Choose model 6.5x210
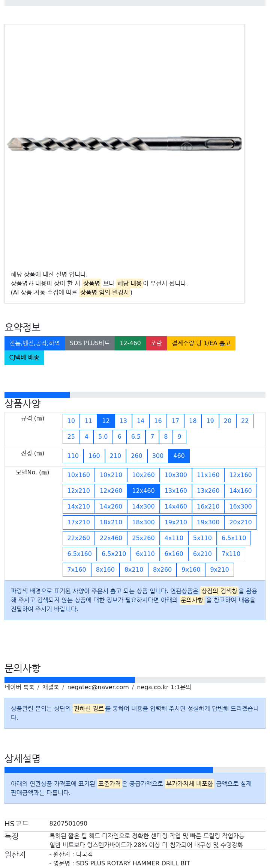 (x=114, y=554)
